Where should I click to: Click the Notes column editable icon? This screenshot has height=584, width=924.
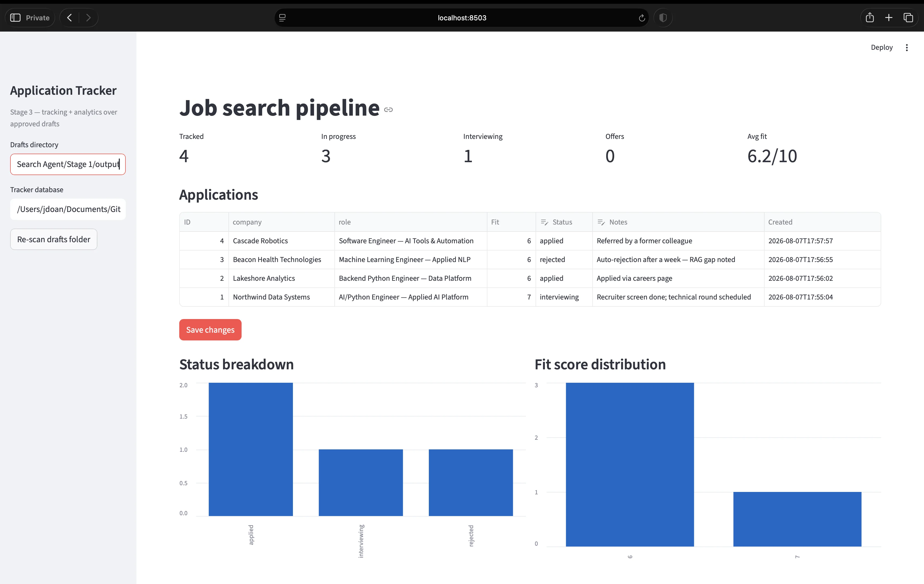601,222
